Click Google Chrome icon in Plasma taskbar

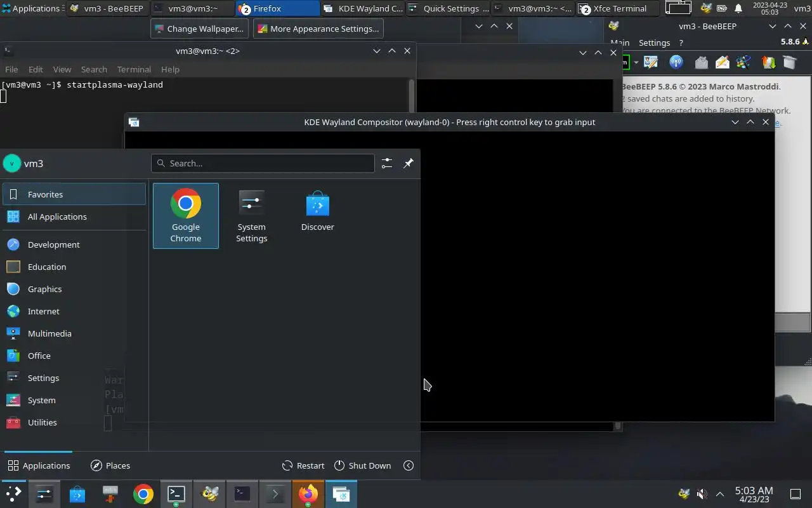(143, 494)
